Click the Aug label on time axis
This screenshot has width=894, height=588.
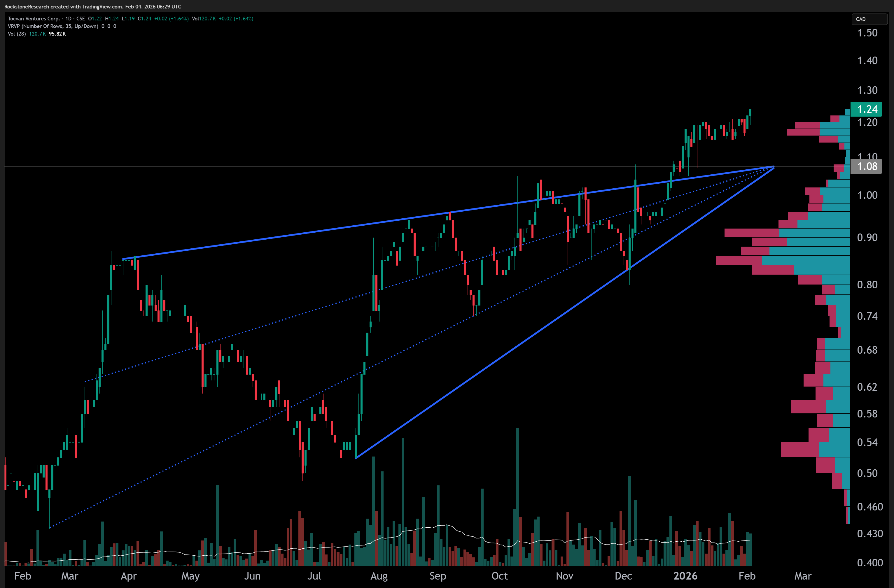click(379, 575)
